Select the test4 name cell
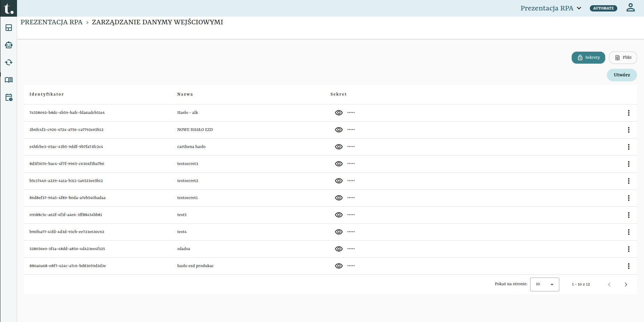 [x=182, y=232]
